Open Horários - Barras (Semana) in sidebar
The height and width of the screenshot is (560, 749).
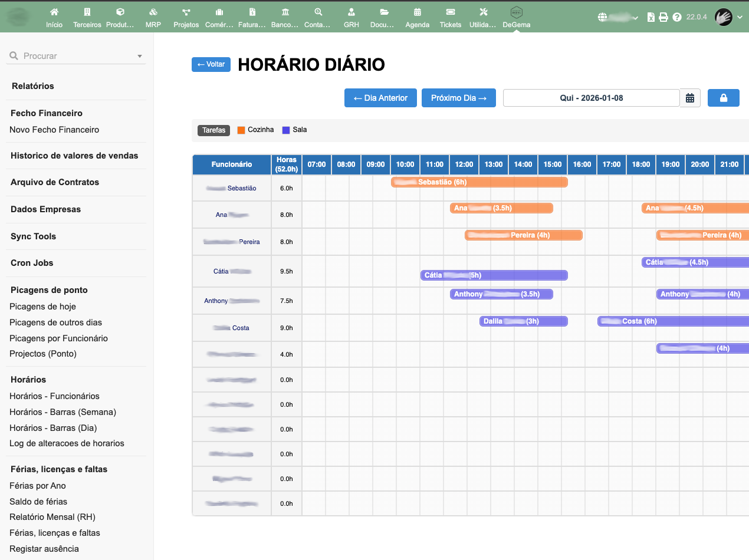click(x=63, y=412)
